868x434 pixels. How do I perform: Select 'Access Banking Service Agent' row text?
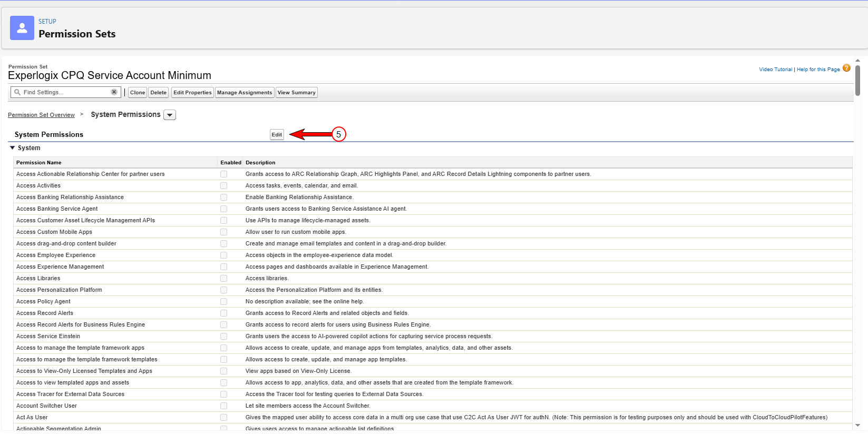tap(57, 209)
